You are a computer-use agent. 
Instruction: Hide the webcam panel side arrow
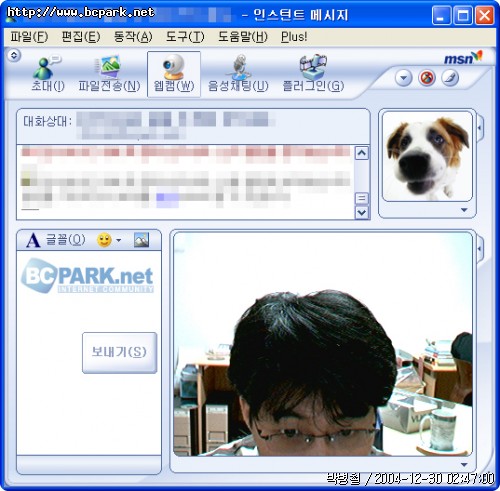tap(480, 249)
